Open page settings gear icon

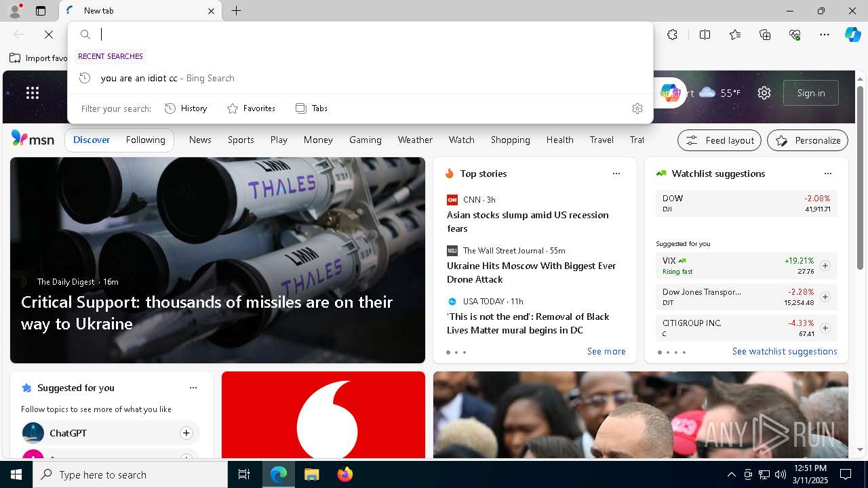(x=764, y=93)
